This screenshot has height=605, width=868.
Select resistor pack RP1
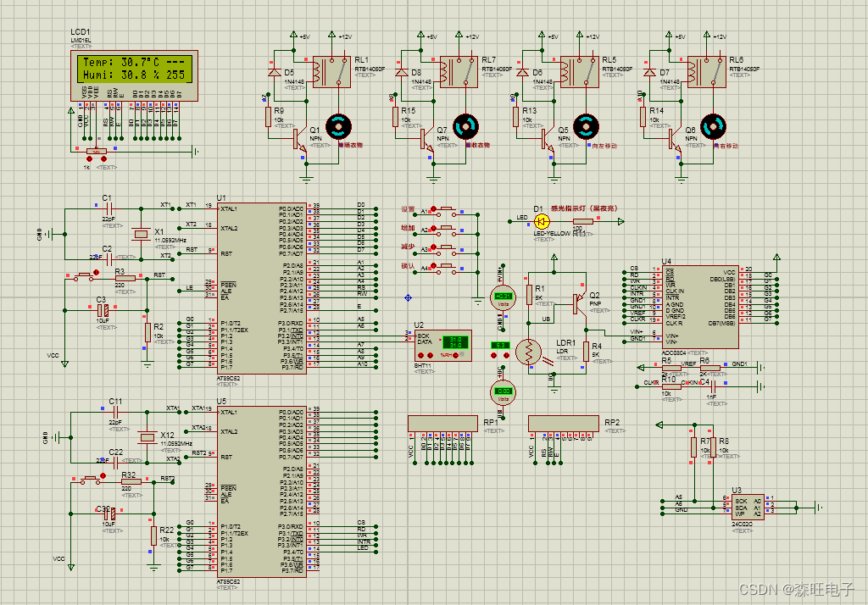point(442,424)
